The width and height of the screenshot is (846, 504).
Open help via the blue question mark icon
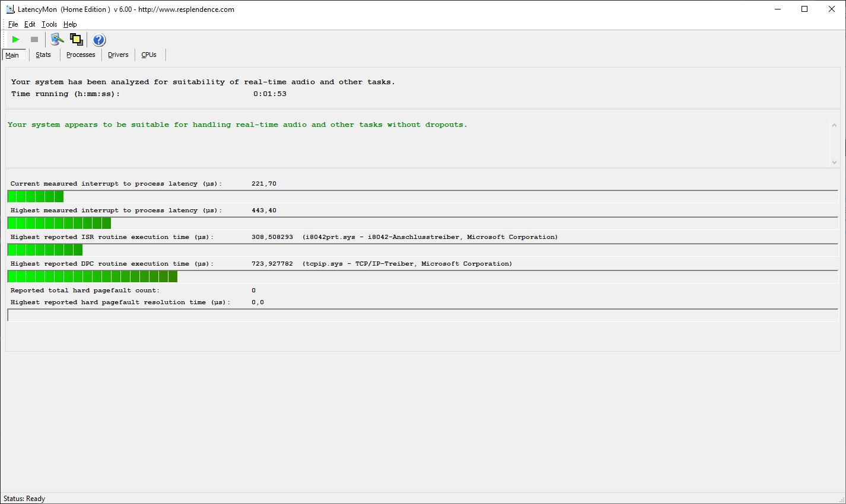click(99, 40)
